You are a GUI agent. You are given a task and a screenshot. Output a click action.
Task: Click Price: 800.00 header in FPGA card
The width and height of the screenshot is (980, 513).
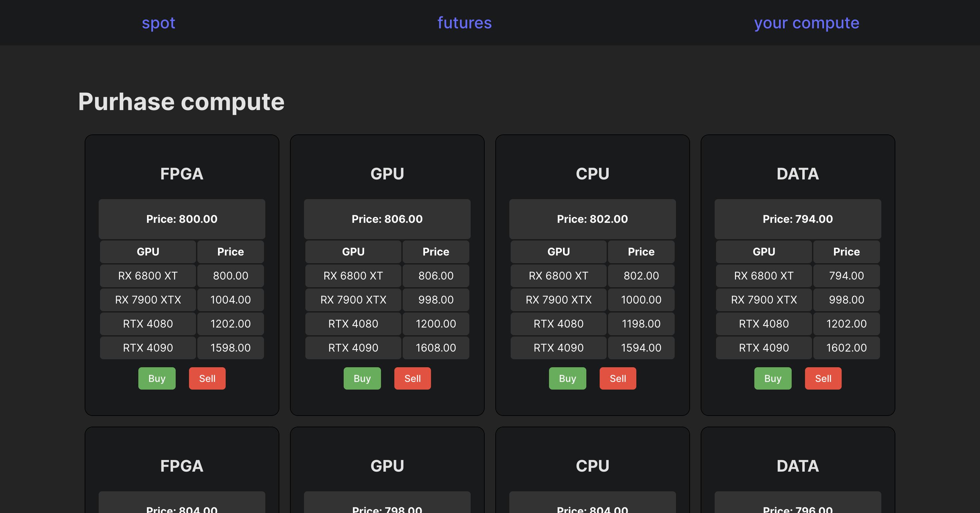tap(181, 219)
